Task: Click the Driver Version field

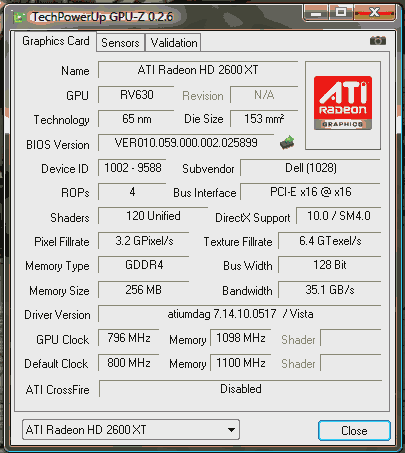Action: [x=240, y=314]
